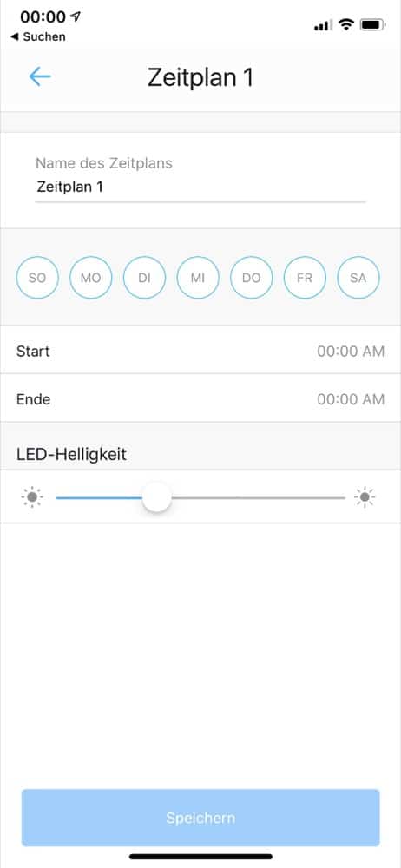Open the Start time picker row

[200, 351]
